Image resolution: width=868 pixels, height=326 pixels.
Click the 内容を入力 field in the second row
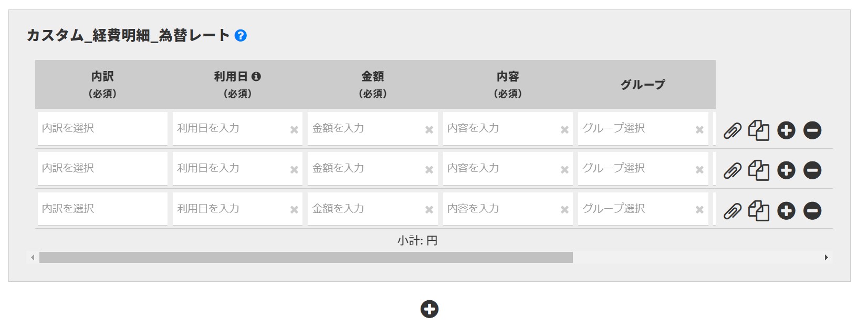click(500, 168)
